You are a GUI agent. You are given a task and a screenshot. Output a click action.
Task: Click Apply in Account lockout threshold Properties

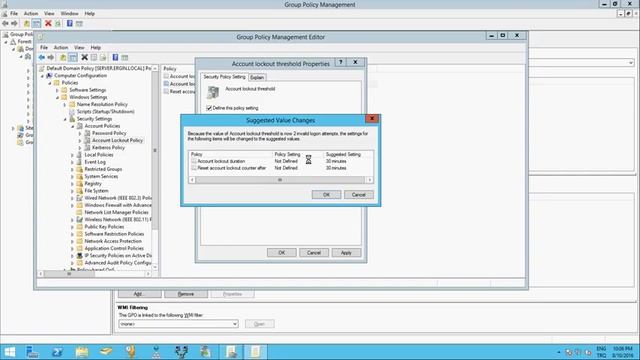click(346, 253)
